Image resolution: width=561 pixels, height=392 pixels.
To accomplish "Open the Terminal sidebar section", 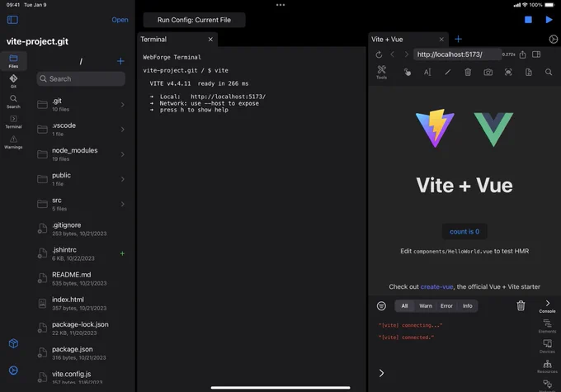I will (x=13, y=121).
